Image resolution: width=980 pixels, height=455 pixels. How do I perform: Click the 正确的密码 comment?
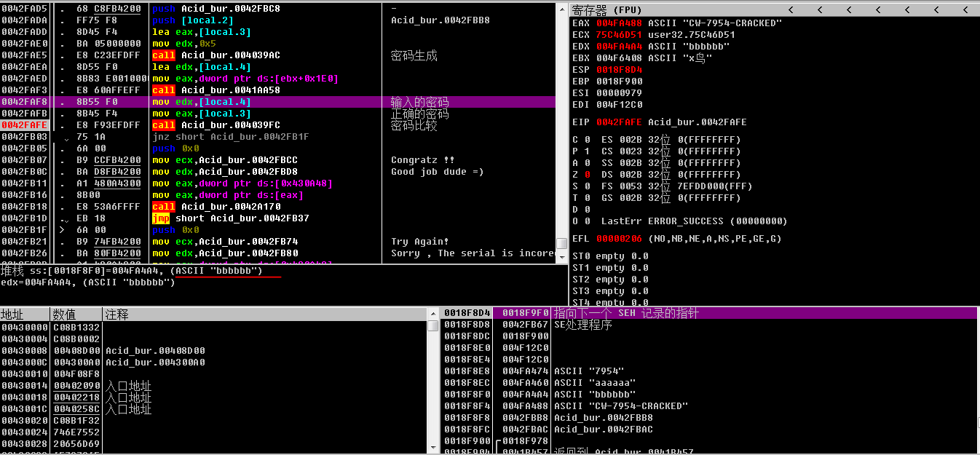(x=419, y=114)
